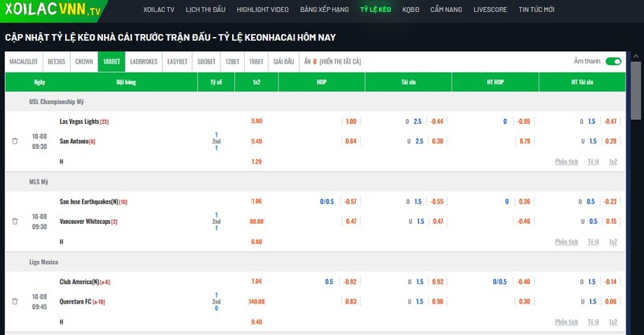Go to Highlight Video page
Viewport: 644px width, 335px height.
click(262, 10)
